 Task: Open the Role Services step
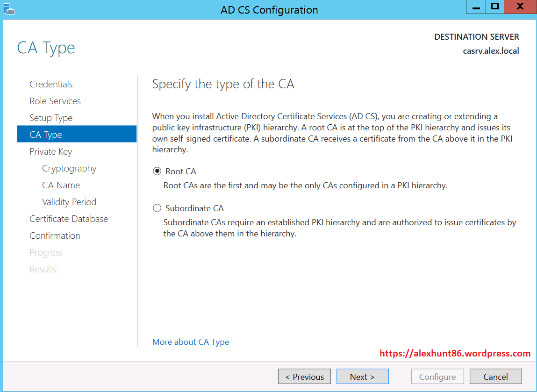[55, 101]
